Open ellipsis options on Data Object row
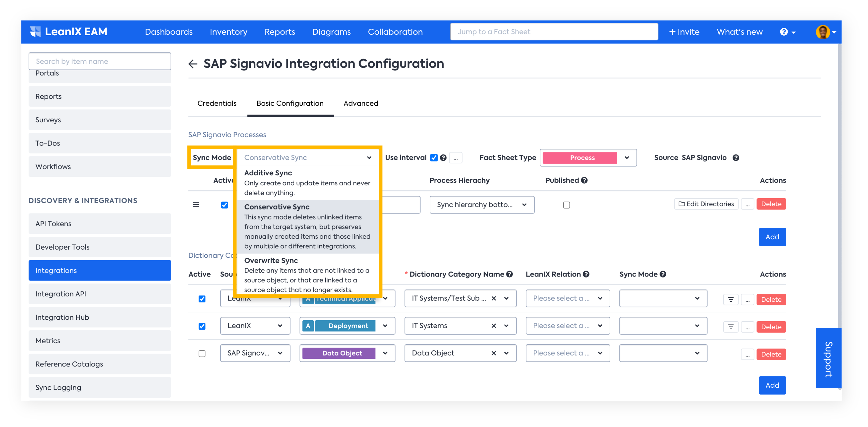Screen dimensions: 868x427 pyautogui.click(x=747, y=354)
